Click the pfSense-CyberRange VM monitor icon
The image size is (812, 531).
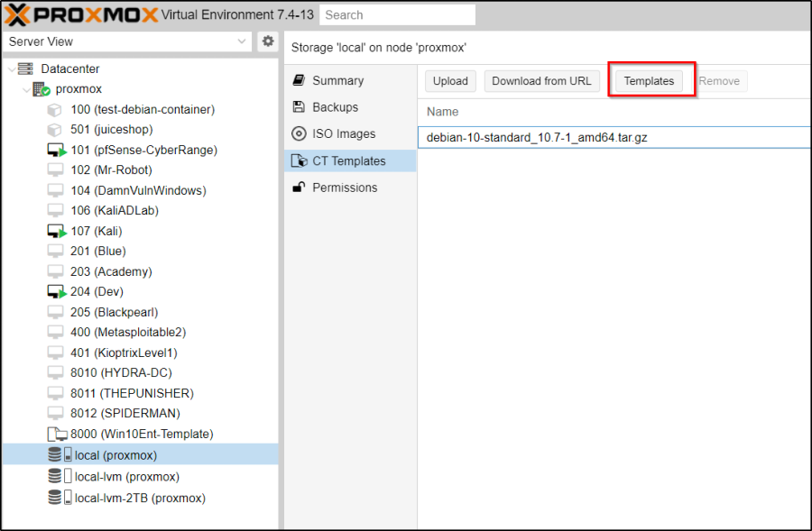[x=57, y=151]
